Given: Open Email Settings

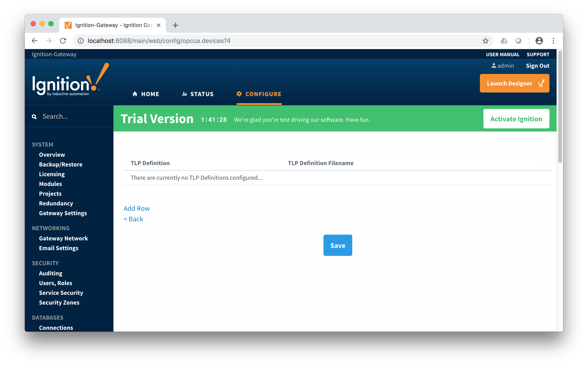Looking at the screenshot, I should pos(59,248).
